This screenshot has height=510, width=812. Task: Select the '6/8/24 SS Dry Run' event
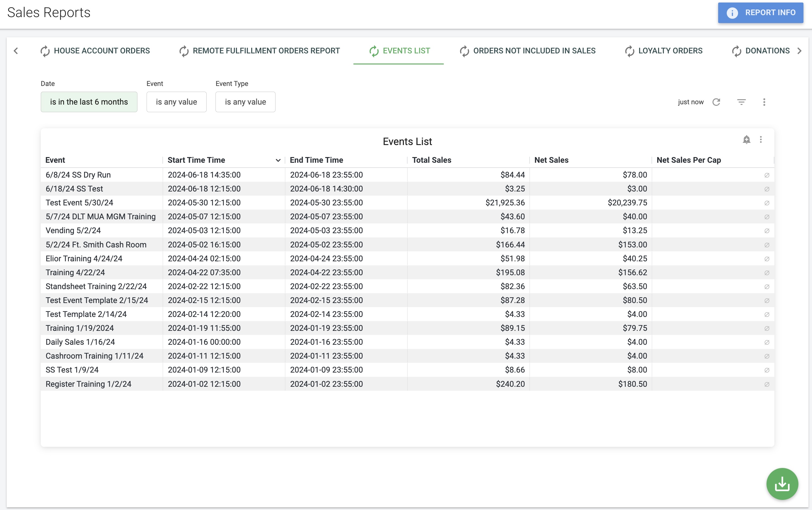pos(101,175)
